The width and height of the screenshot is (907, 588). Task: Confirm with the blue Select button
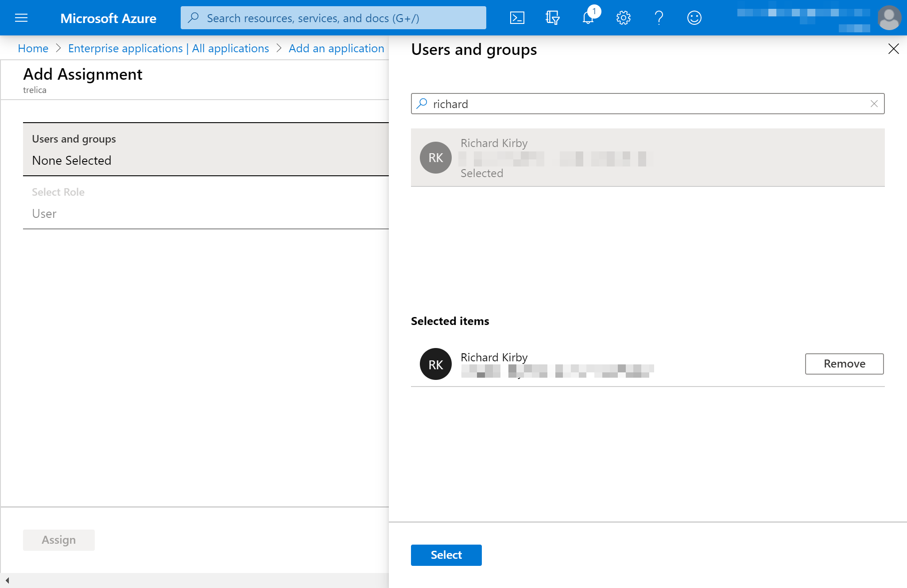point(446,555)
